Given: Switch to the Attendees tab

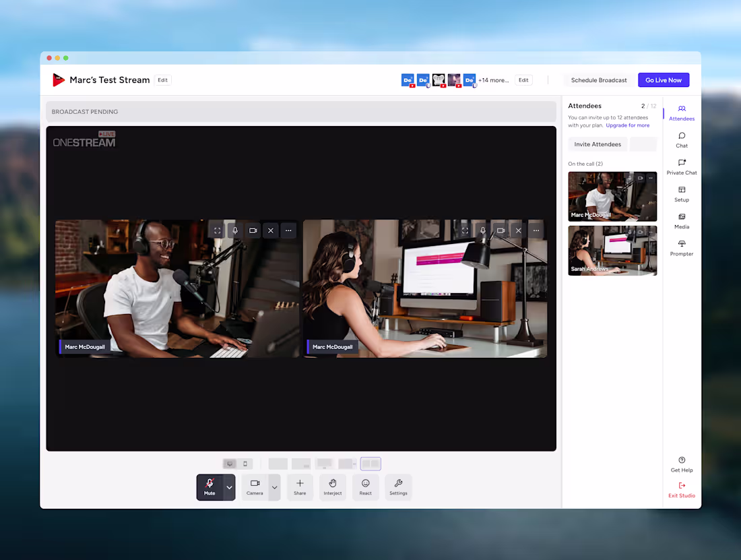Looking at the screenshot, I should (x=681, y=113).
